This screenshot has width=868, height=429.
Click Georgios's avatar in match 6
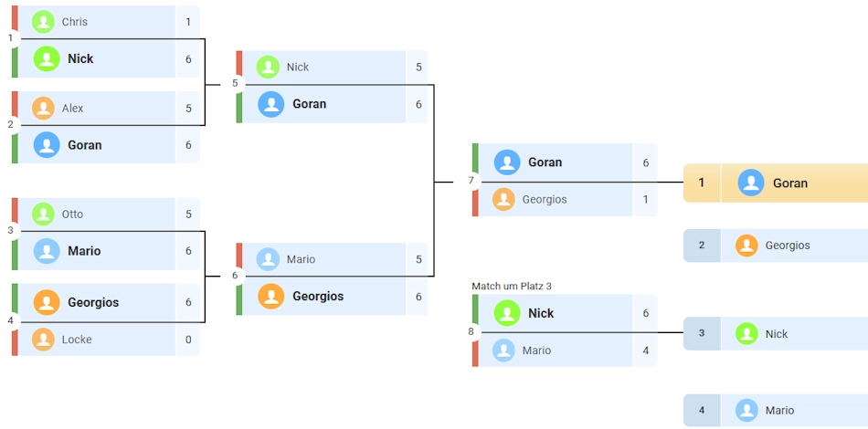point(271,296)
